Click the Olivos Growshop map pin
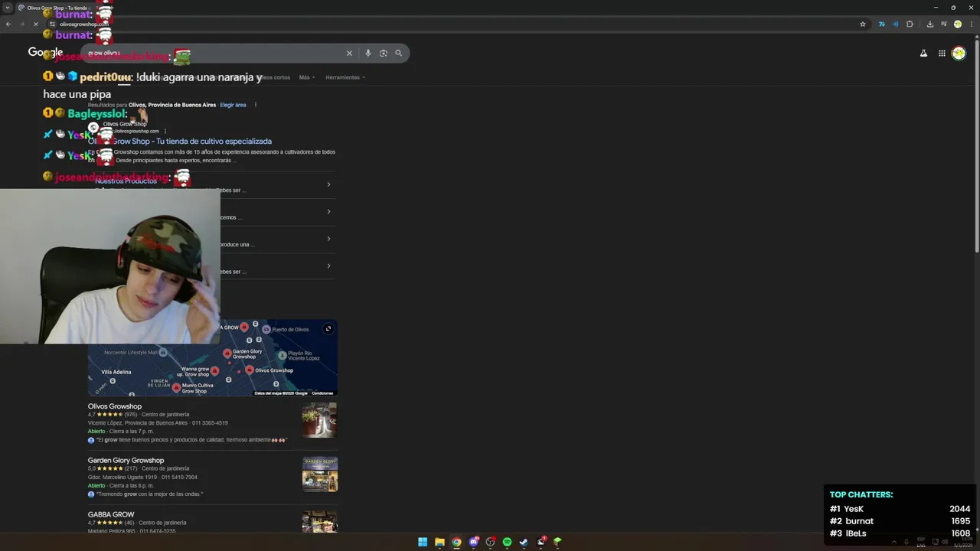Screen dimensions: 980x551 [x=250, y=370]
